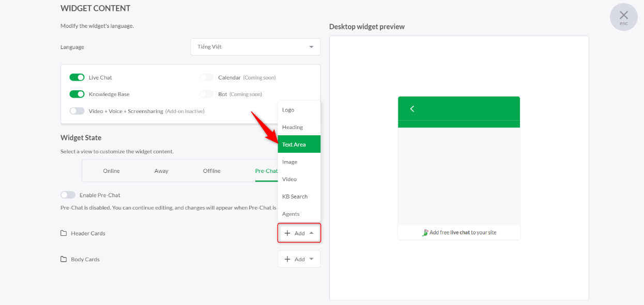Image resolution: width=644 pixels, height=305 pixels.
Task: Click the back arrow in widget preview
Action: click(412, 108)
